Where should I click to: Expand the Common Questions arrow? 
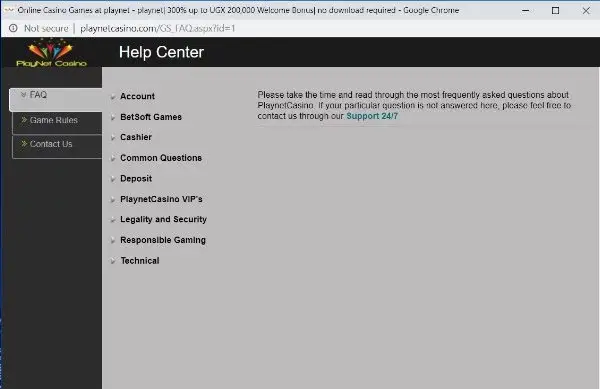113,159
